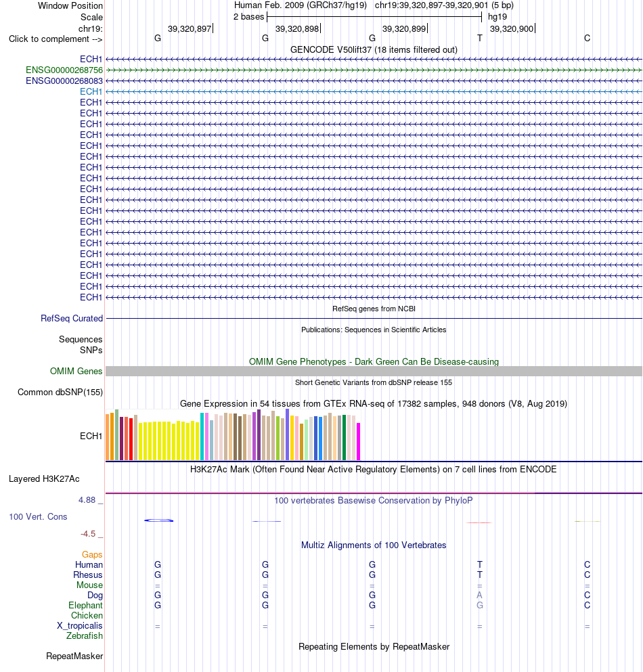643x672 pixels.
Task: Click the 'Click to complement -->' label
Action: pos(56,39)
